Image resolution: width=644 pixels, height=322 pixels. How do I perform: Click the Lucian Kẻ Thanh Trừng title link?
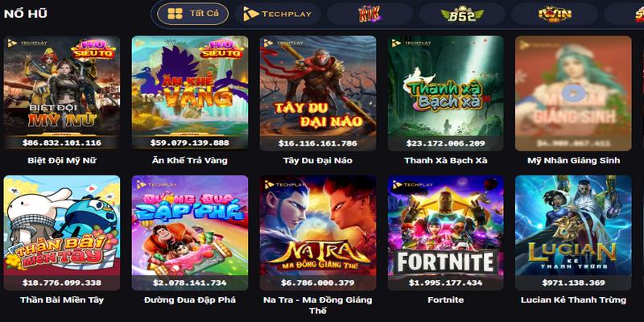click(573, 299)
